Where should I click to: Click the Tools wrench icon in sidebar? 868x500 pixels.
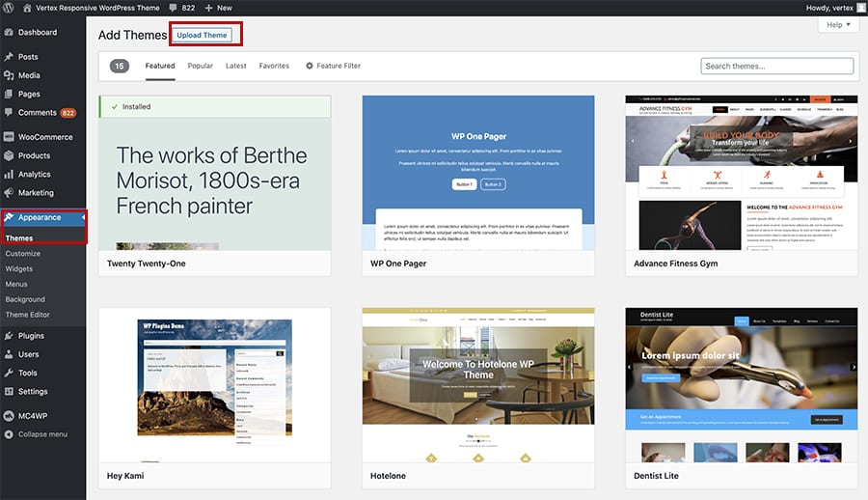(x=9, y=373)
